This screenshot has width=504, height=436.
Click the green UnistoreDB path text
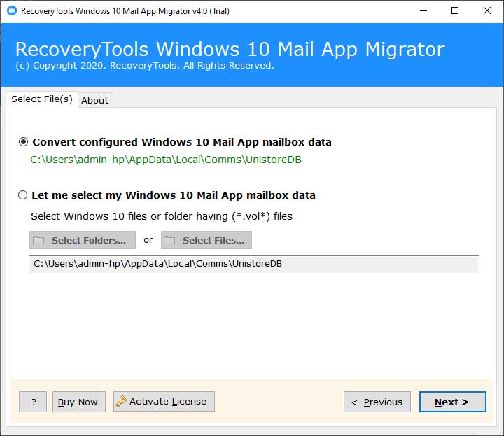[166, 160]
